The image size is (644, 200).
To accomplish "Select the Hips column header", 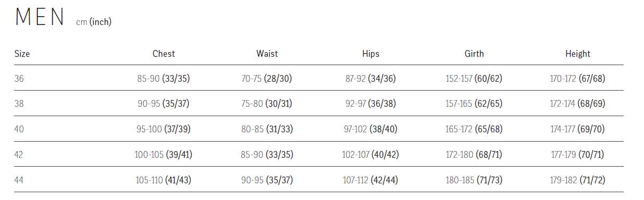I will click(370, 54).
